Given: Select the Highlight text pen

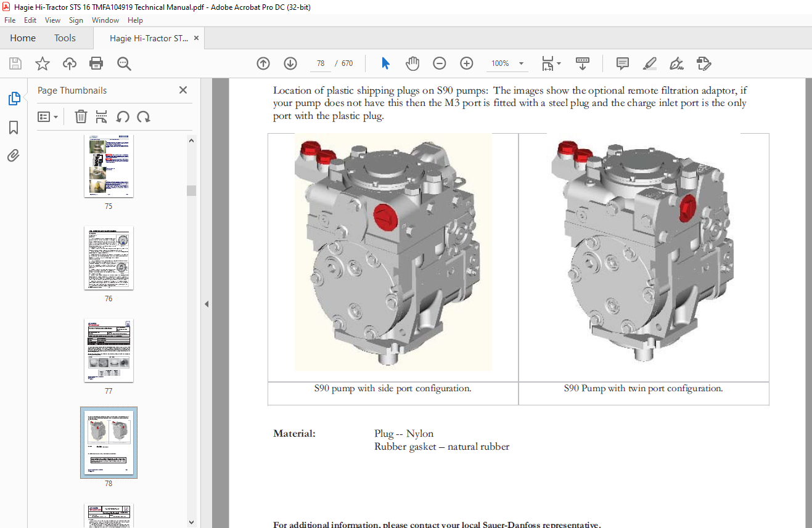Looking at the screenshot, I should pos(650,63).
